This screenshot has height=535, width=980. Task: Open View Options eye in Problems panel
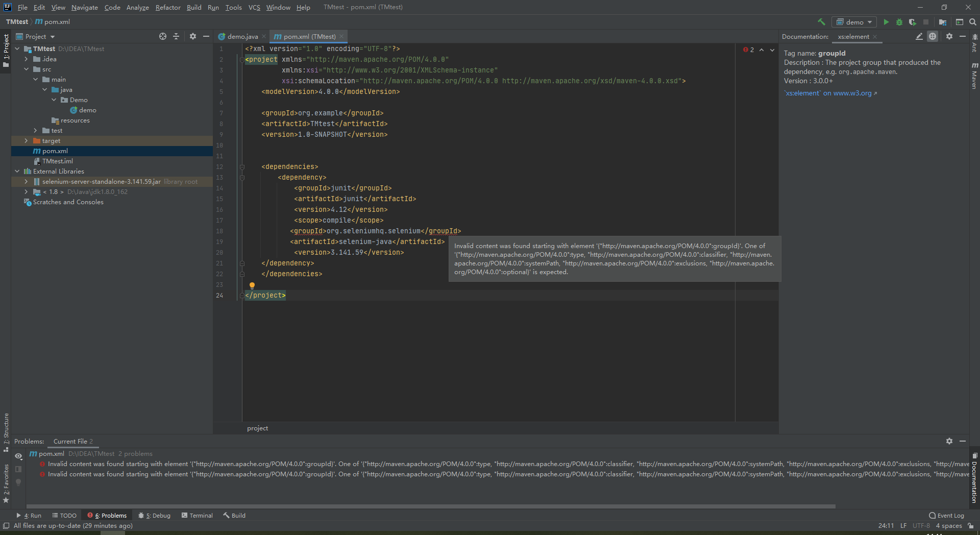tap(18, 456)
